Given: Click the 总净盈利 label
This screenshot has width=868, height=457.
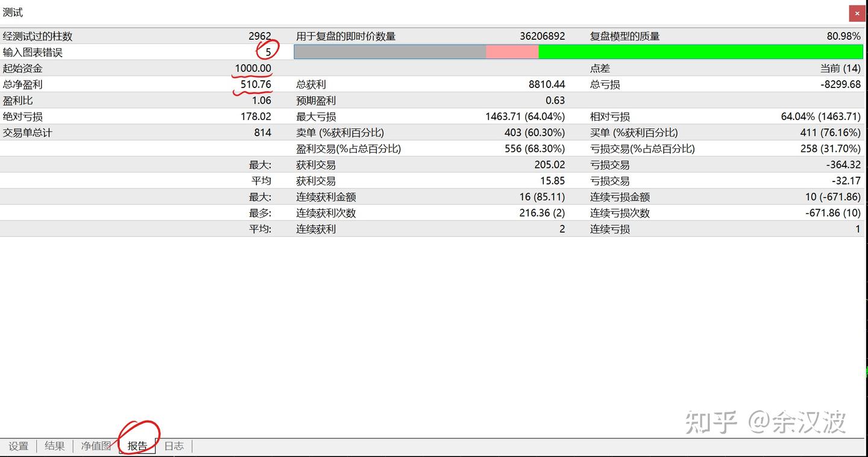Looking at the screenshot, I should coord(22,84).
